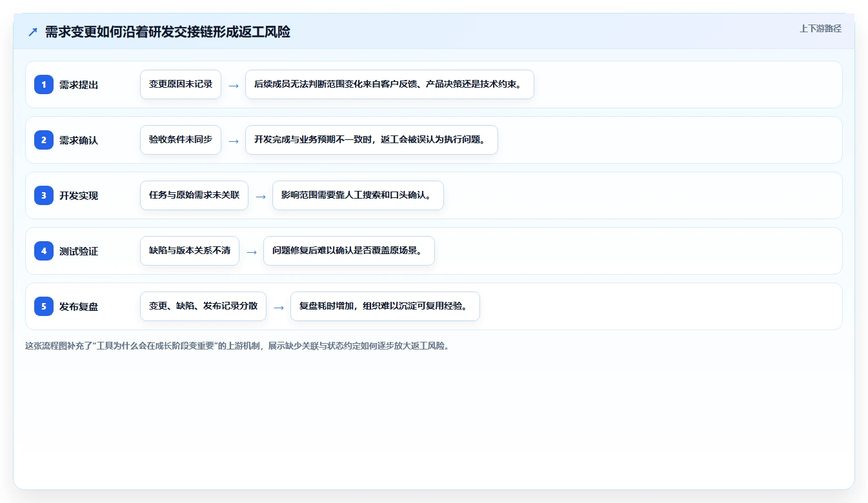Select the 开发实现 step label
Viewport: 868px width, 503px height.
79,195
